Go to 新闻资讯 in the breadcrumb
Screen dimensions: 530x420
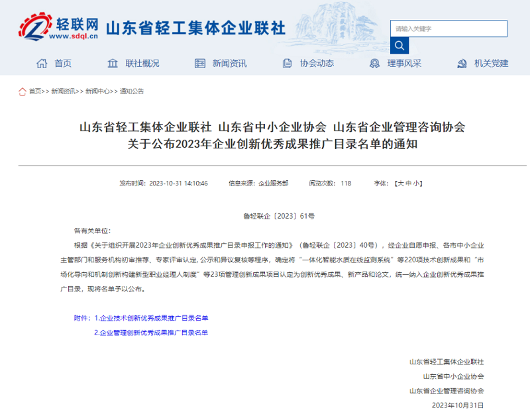[63, 91]
